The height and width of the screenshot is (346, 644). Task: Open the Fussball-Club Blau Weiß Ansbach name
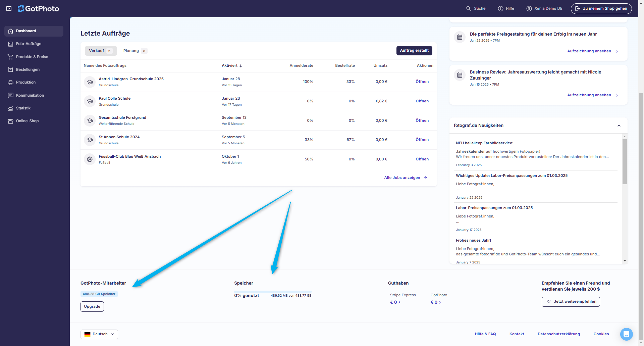[x=130, y=156]
